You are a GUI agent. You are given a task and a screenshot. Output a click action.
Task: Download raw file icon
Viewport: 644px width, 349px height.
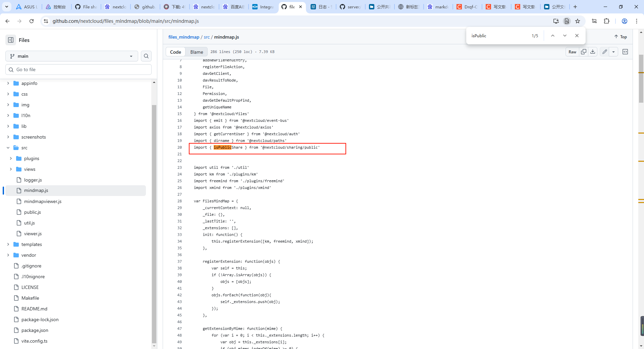(x=593, y=52)
